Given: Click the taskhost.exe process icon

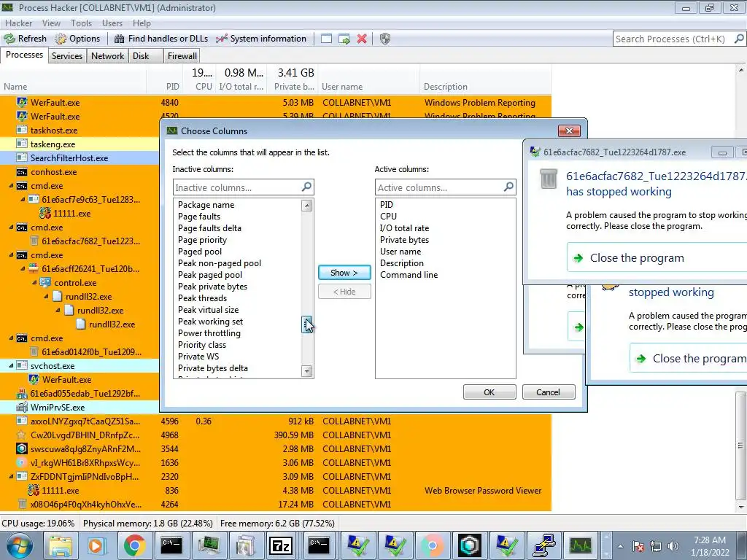Looking at the screenshot, I should tap(21, 130).
